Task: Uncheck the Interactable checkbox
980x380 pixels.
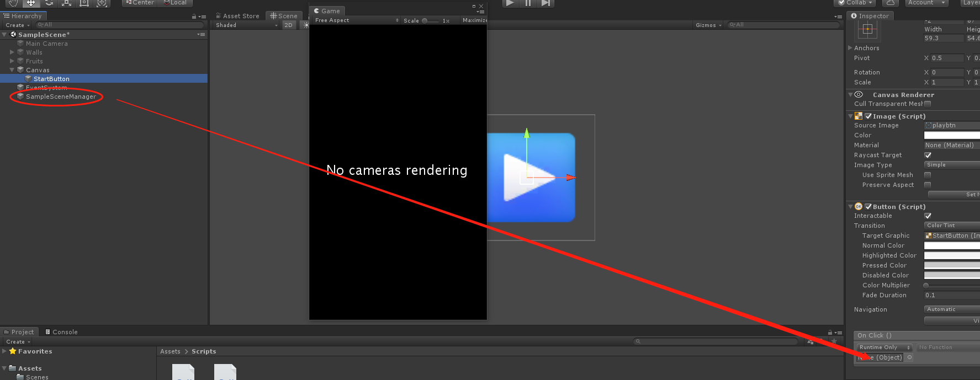Action: 928,216
